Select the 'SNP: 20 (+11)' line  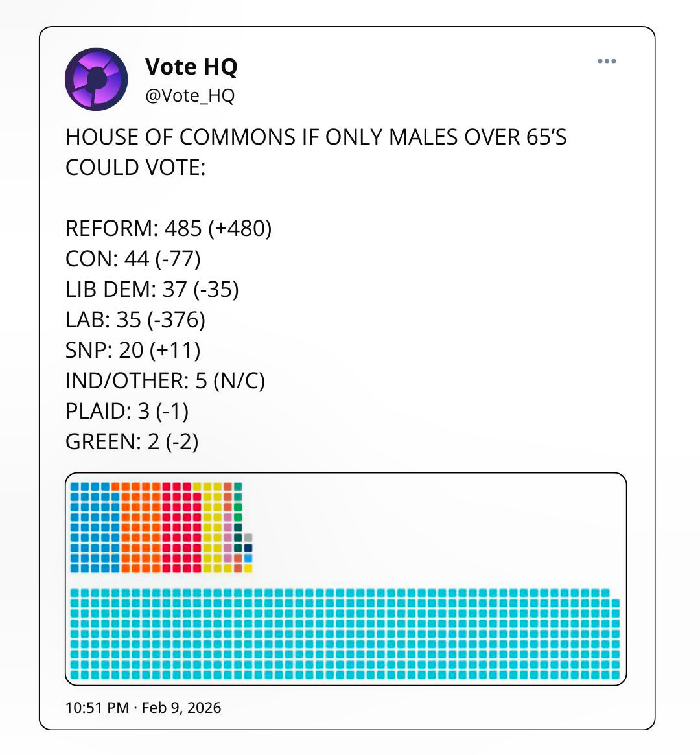coord(133,351)
